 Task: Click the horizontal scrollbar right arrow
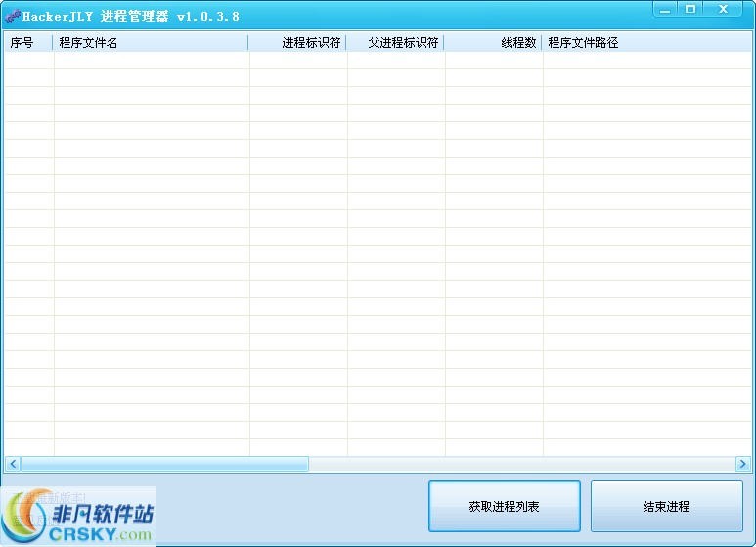743,464
